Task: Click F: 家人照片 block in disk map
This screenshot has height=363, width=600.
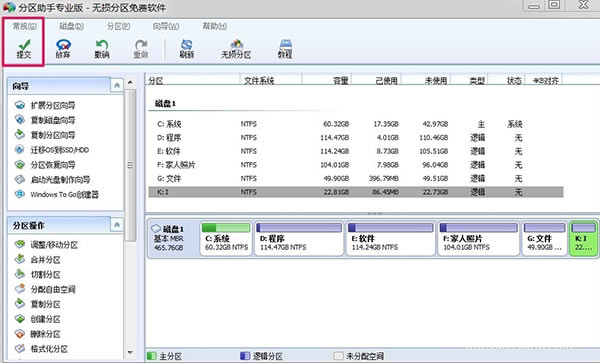Action: 478,238
